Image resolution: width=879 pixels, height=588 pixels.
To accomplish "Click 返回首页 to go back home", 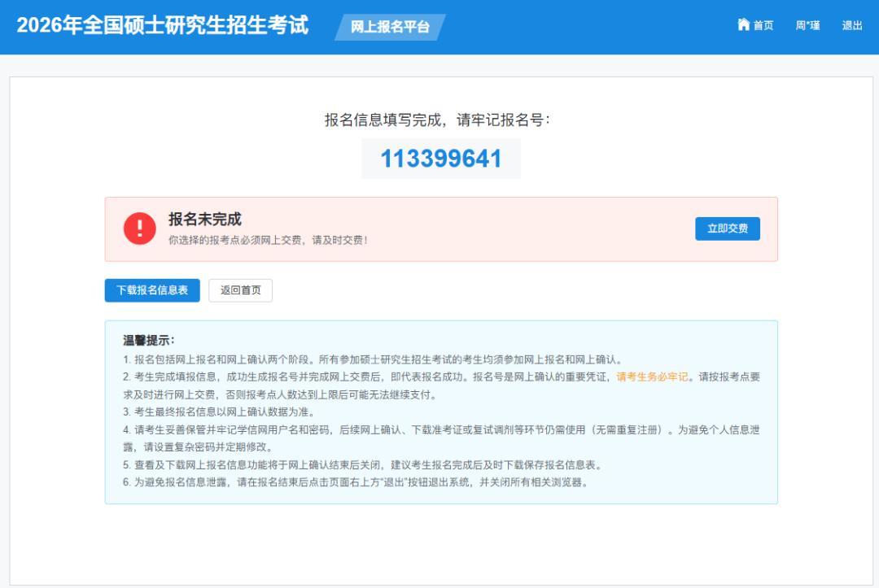I will point(240,290).
